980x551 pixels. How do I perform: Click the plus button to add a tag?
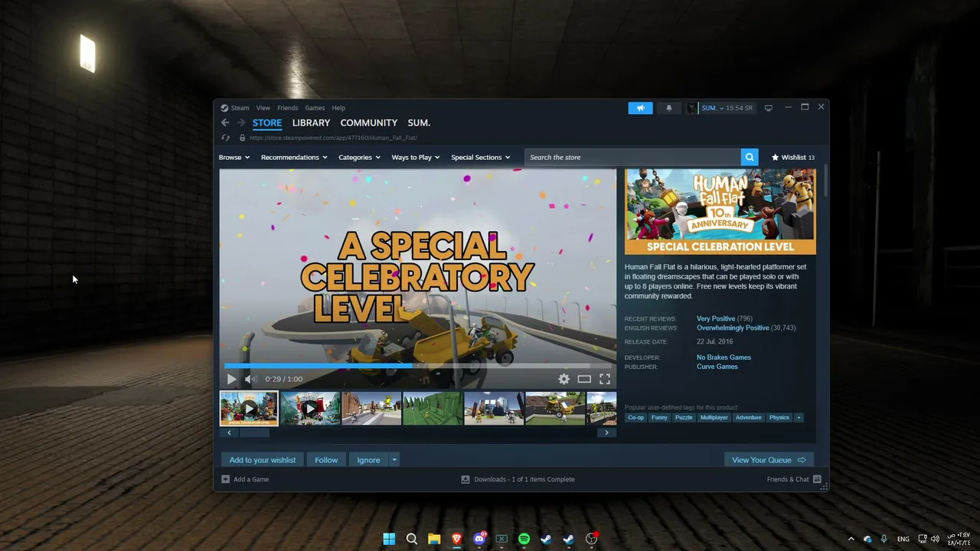click(799, 417)
